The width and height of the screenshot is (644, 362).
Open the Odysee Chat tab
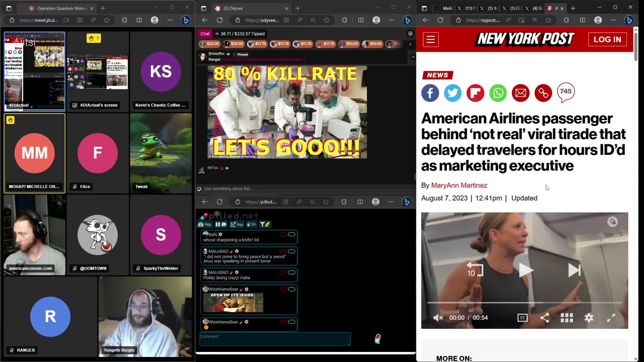pyautogui.click(x=205, y=34)
